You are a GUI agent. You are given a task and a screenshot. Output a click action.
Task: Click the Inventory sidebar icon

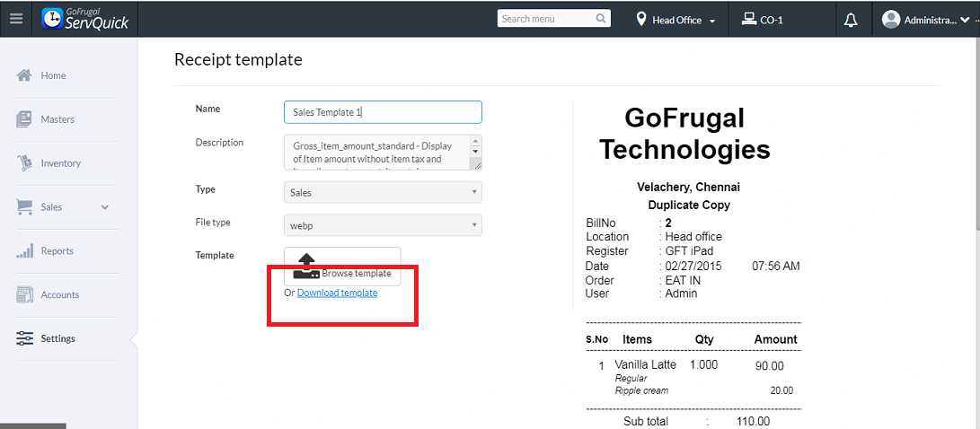coord(25,163)
